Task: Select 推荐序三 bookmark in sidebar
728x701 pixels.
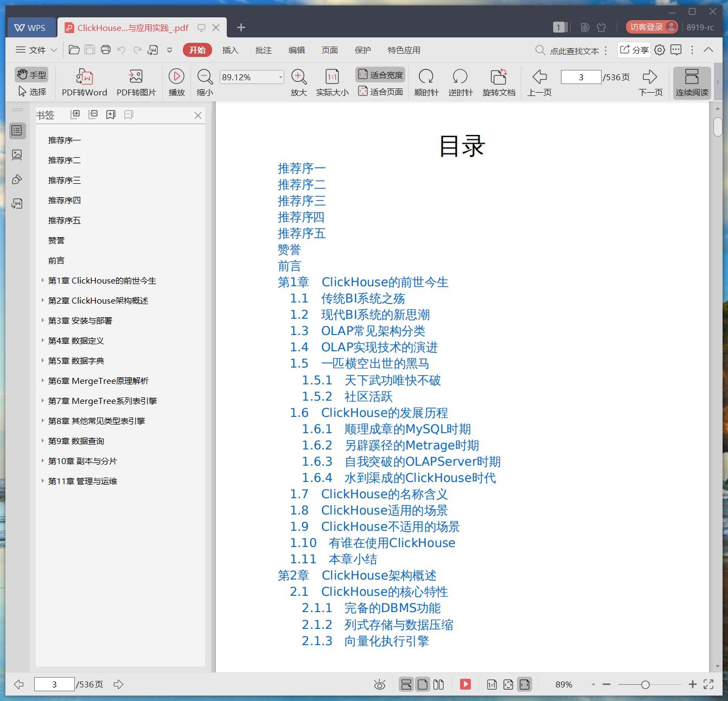Action: pyautogui.click(x=64, y=180)
